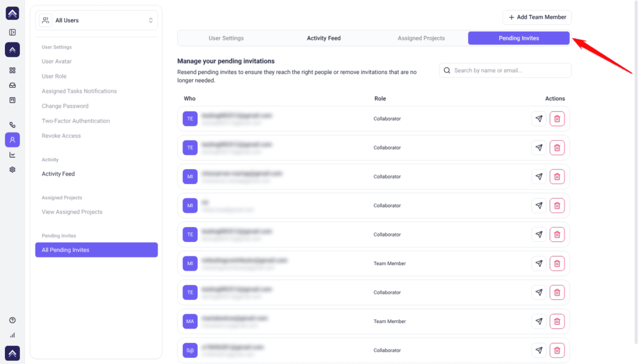
Task: Resend invite for the S@ Collaborator row
Action: [539, 350]
